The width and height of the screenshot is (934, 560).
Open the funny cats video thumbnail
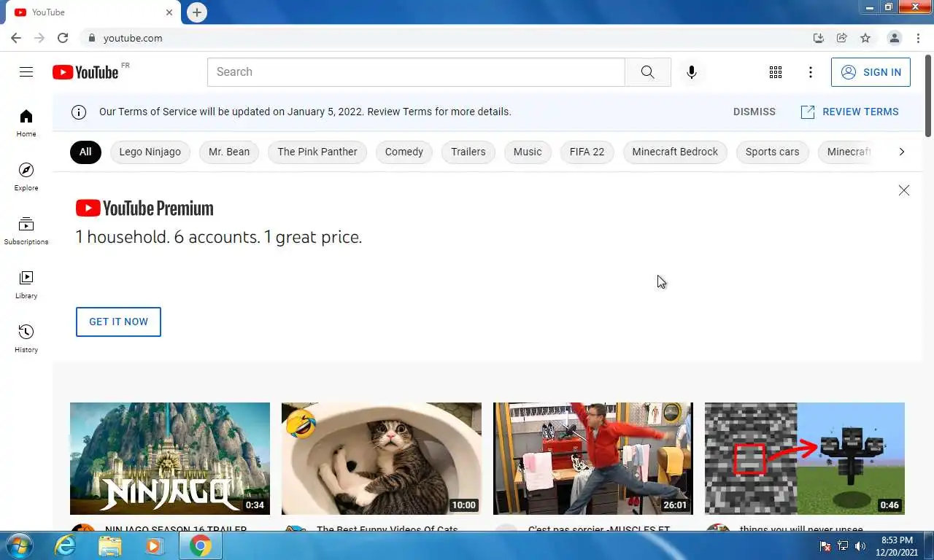(x=382, y=459)
